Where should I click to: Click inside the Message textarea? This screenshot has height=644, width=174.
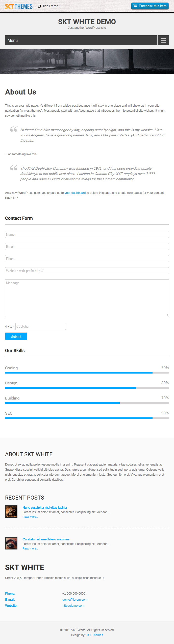[x=87, y=298]
